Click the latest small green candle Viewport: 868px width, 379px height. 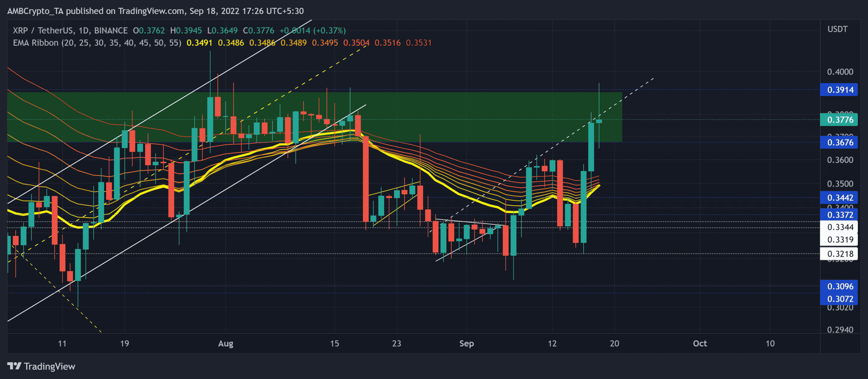click(599, 121)
